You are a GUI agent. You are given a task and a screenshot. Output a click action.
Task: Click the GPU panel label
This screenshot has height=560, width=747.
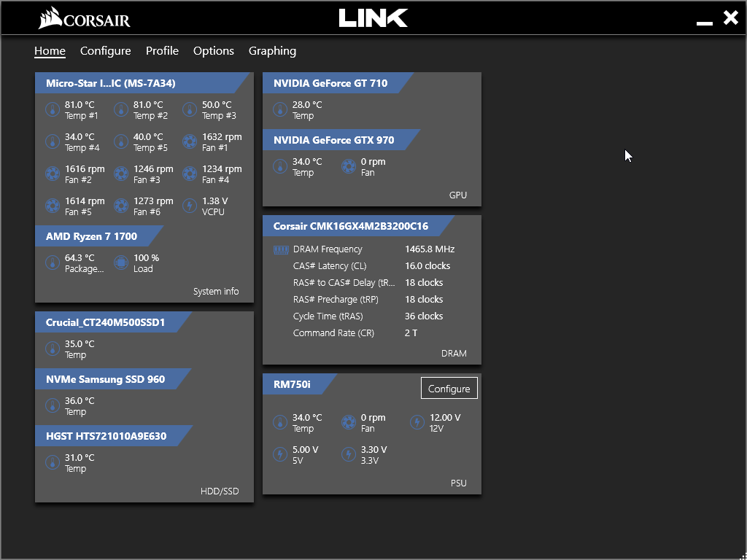click(458, 195)
